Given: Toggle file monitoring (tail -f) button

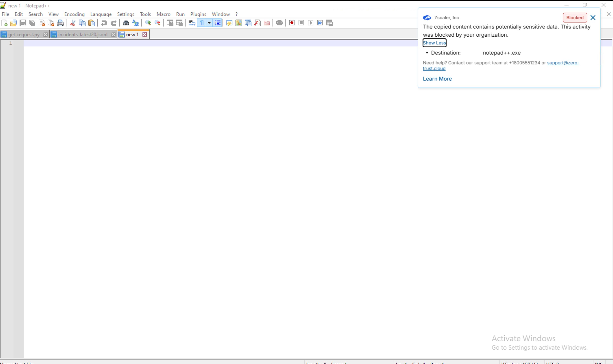Looking at the screenshot, I should [x=279, y=23].
